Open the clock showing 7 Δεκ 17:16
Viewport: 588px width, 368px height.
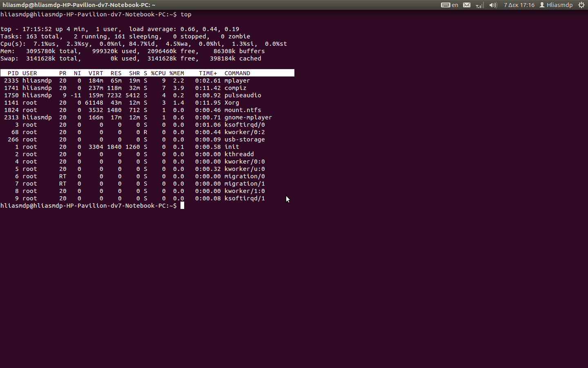tap(519, 5)
